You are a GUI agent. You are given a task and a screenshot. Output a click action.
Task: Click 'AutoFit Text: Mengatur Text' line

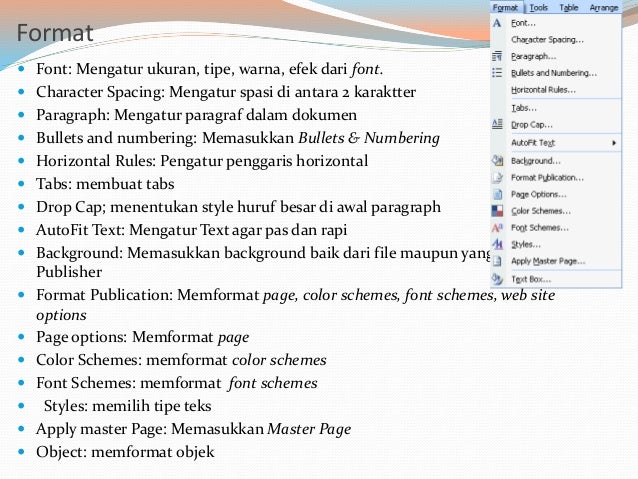point(192,230)
